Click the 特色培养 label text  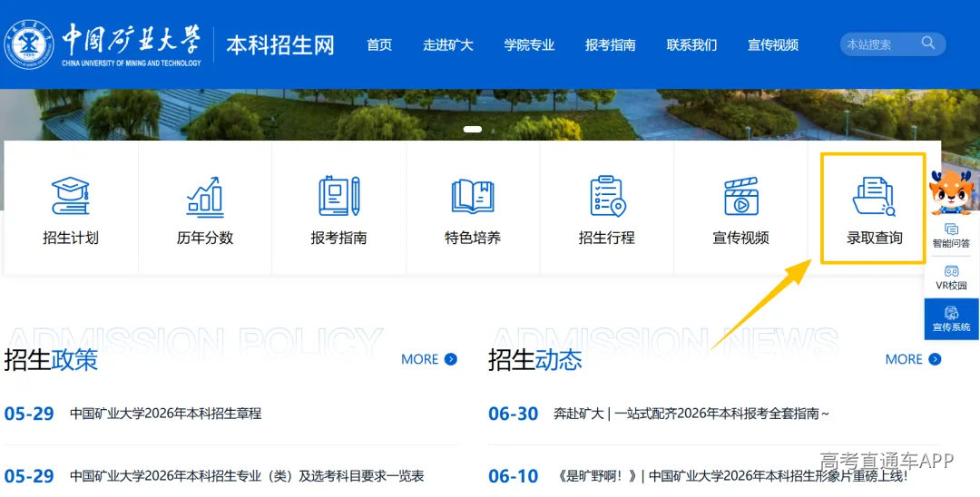coord(473,238)
